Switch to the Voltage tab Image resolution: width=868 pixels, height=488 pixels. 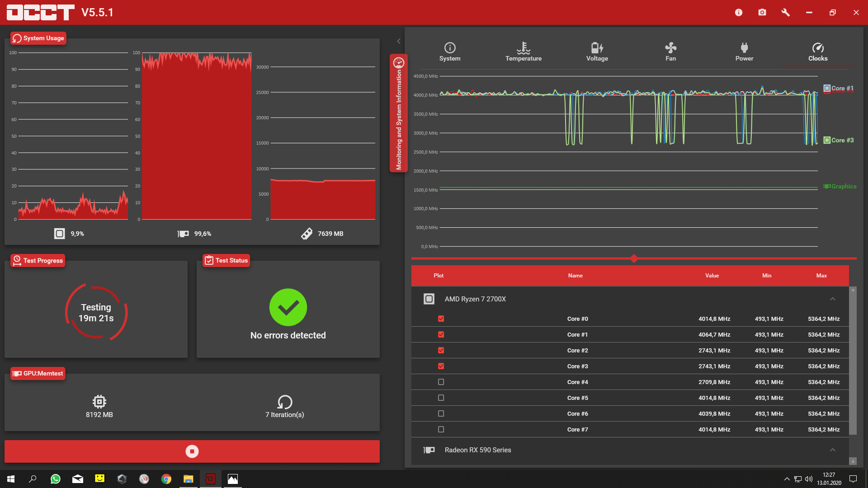click(597, 52)
